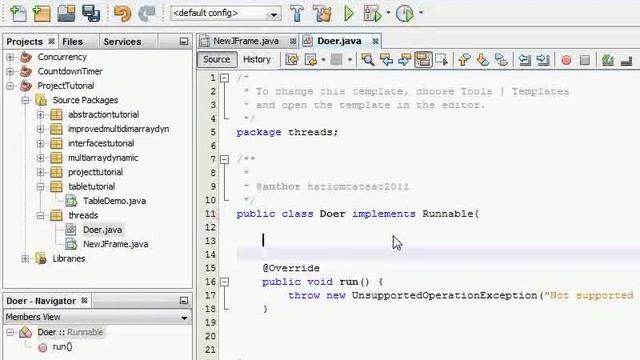Collapse the Source Packages node
640x360 pixels.
pos(25,100)
